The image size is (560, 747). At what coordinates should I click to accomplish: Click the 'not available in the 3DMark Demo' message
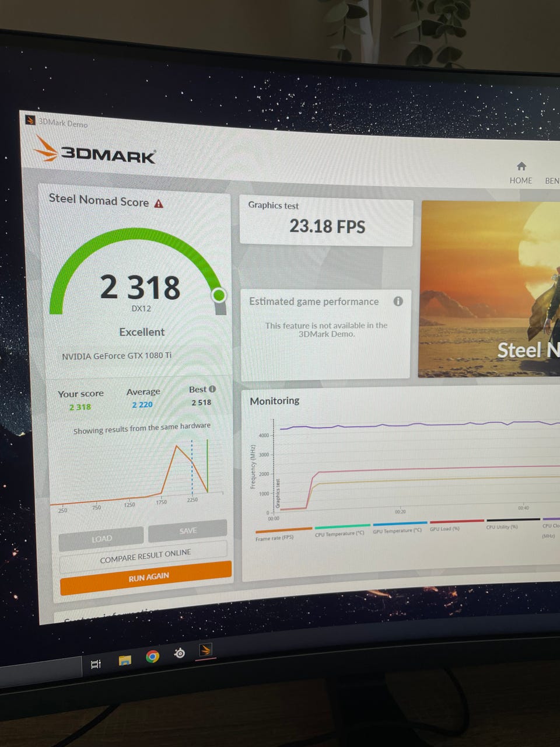[326, 330]
